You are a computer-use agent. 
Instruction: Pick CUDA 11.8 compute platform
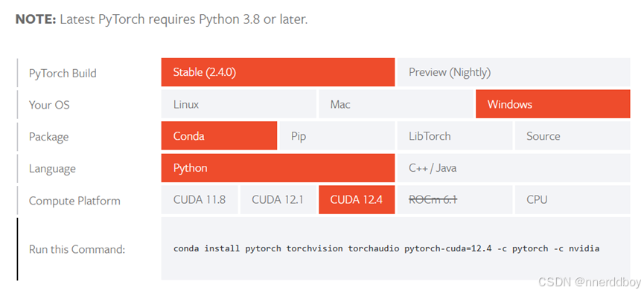tap(200, 200)
